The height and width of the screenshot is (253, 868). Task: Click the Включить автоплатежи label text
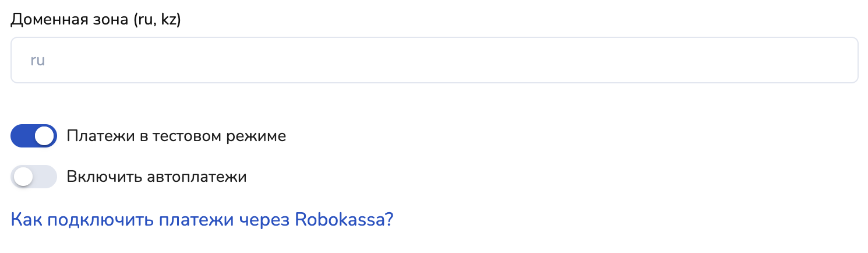pyautogui.click(x=157, y=177)
